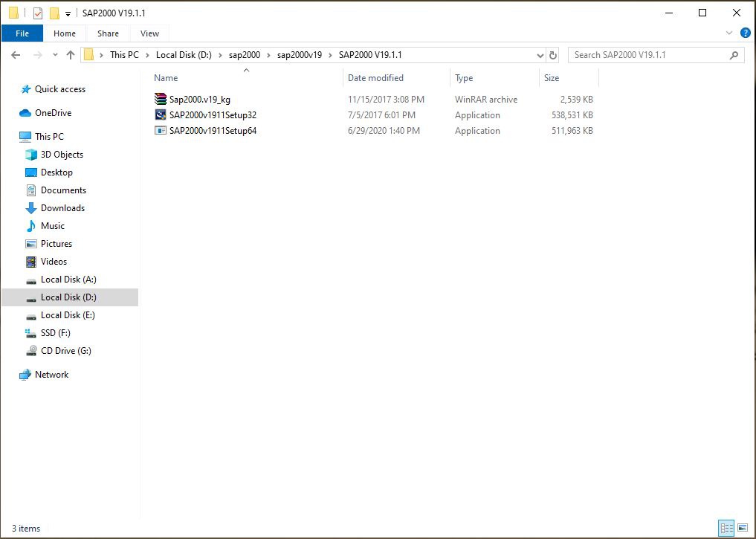Click the WinRAR archive type cell

coord(486,100)
